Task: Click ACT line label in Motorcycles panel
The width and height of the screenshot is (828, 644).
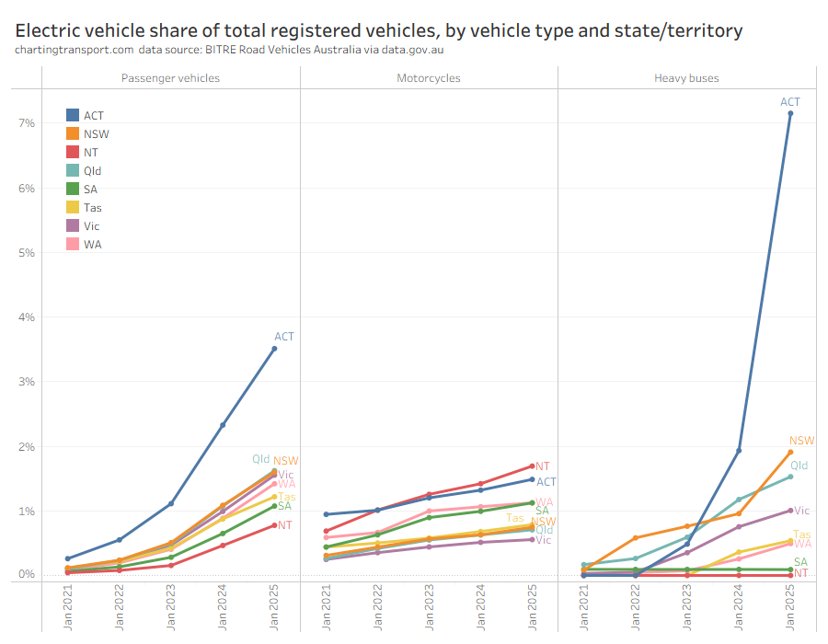Action: (546, 481)
